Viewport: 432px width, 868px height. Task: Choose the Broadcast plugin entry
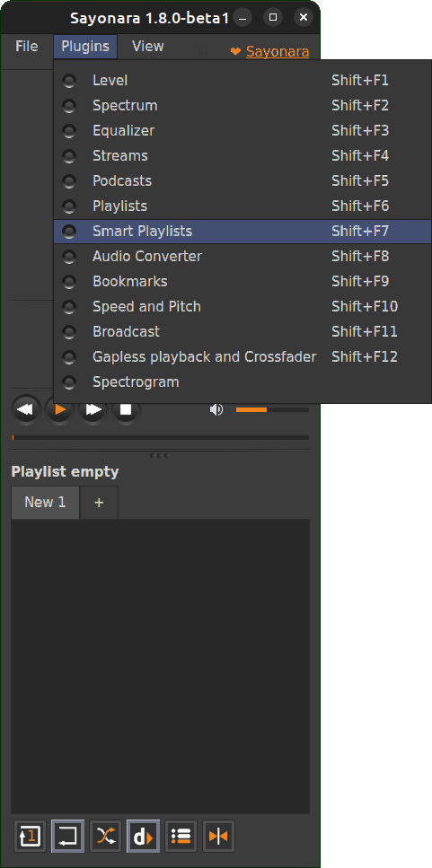pos(242,331)
